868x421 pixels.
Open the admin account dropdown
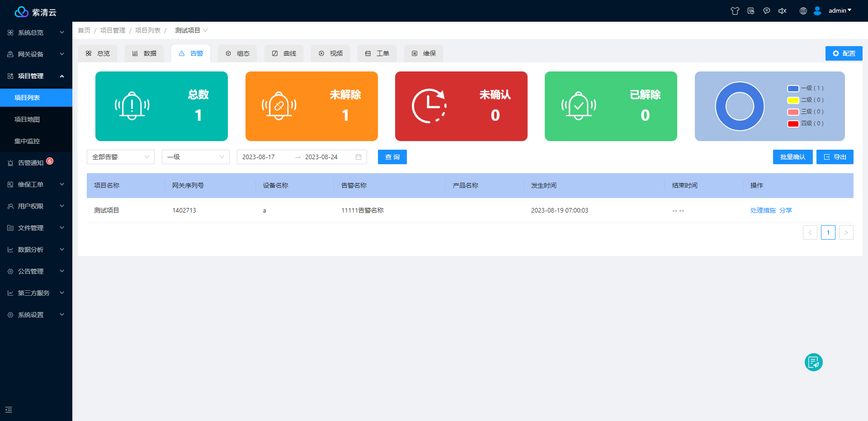point(840,10)
